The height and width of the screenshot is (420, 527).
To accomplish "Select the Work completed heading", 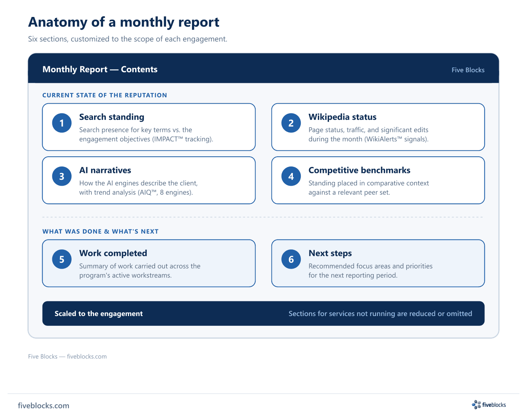I will tap(113, 253).
